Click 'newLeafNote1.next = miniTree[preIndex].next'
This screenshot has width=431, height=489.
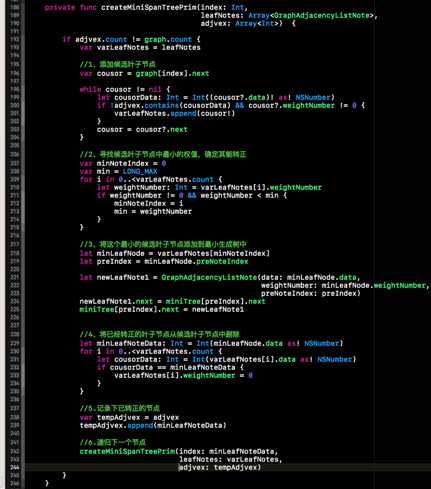[x=172, y=301]
